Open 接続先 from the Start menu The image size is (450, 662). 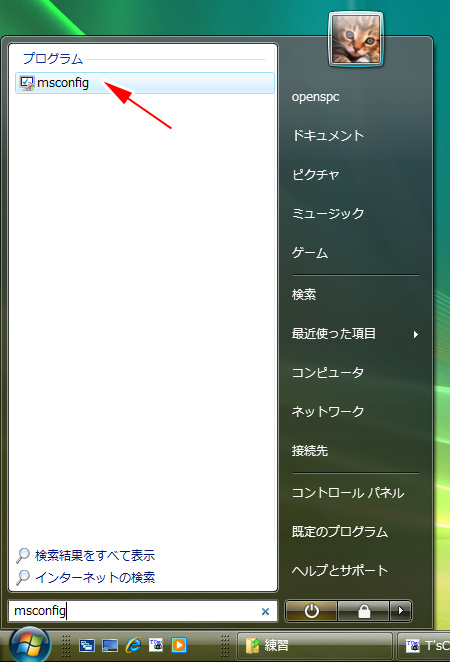click(310, 450)
